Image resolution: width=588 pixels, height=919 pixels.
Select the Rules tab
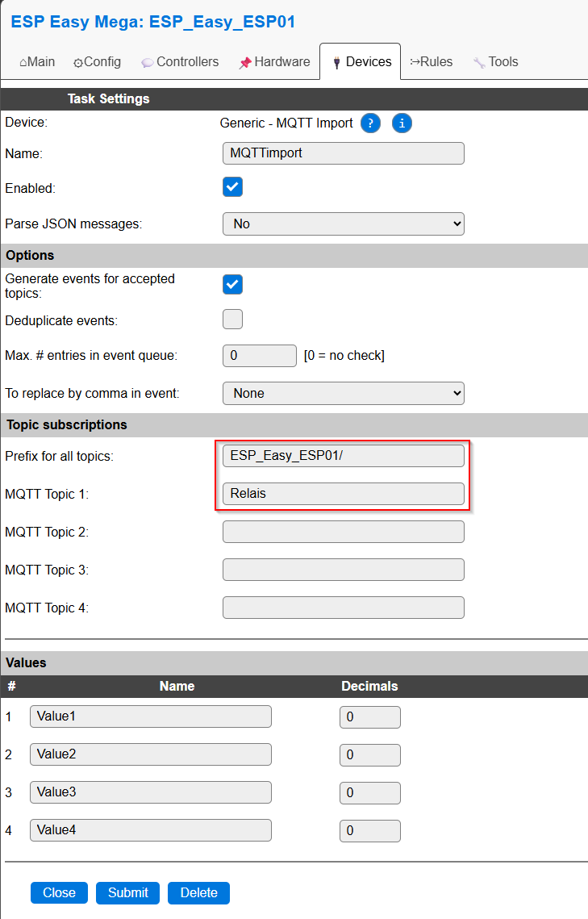click(432, 62)
